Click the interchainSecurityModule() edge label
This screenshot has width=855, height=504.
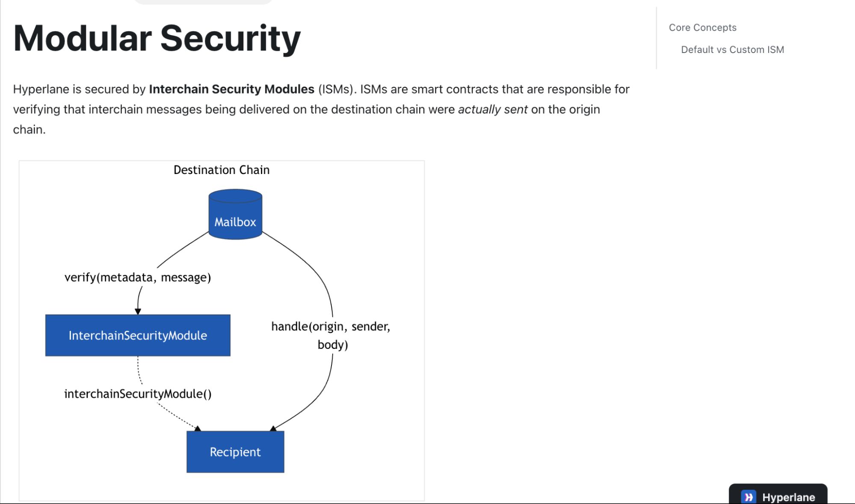(138, 394)
